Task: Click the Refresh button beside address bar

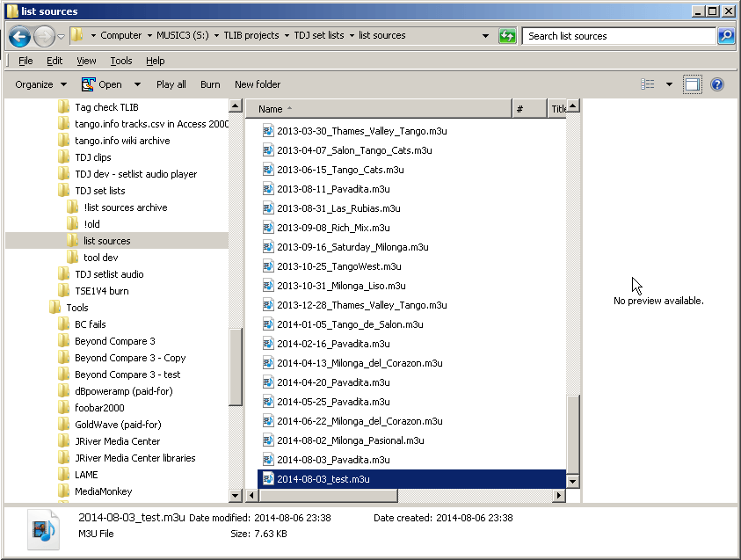Action: pos(507,36)
